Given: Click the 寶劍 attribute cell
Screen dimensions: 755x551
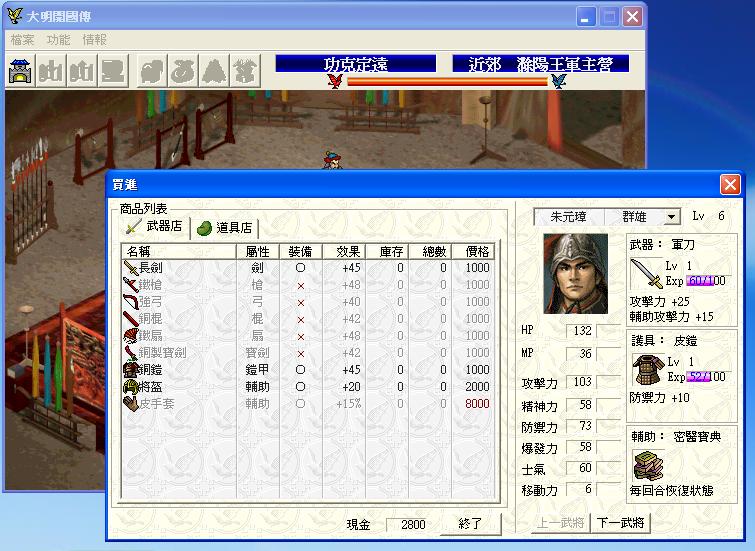Looking at the screenshot, I should coord(258,353).
